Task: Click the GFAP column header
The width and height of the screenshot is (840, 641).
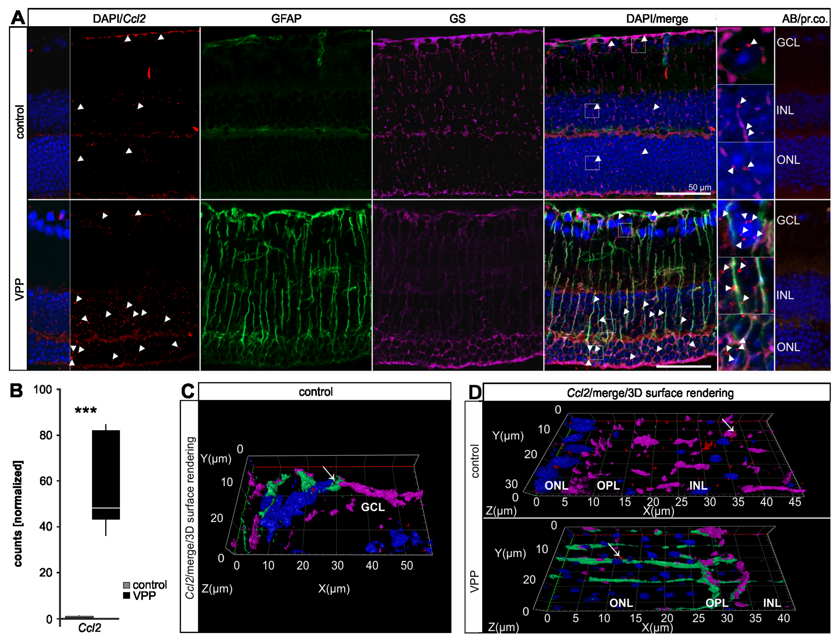Action: coord(286,19)
